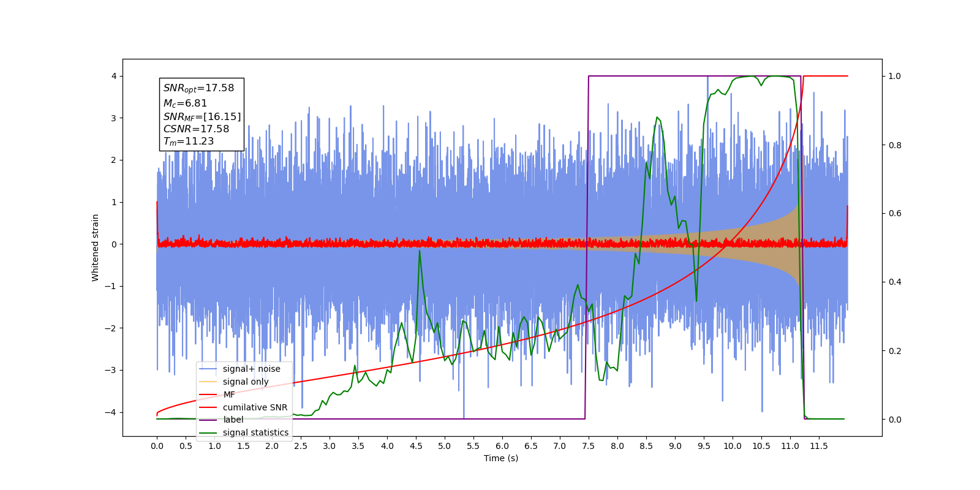This screenshot has height=490, width=980.
Task: Click the left y-axis tick label 4
Action: coord(114,77)
